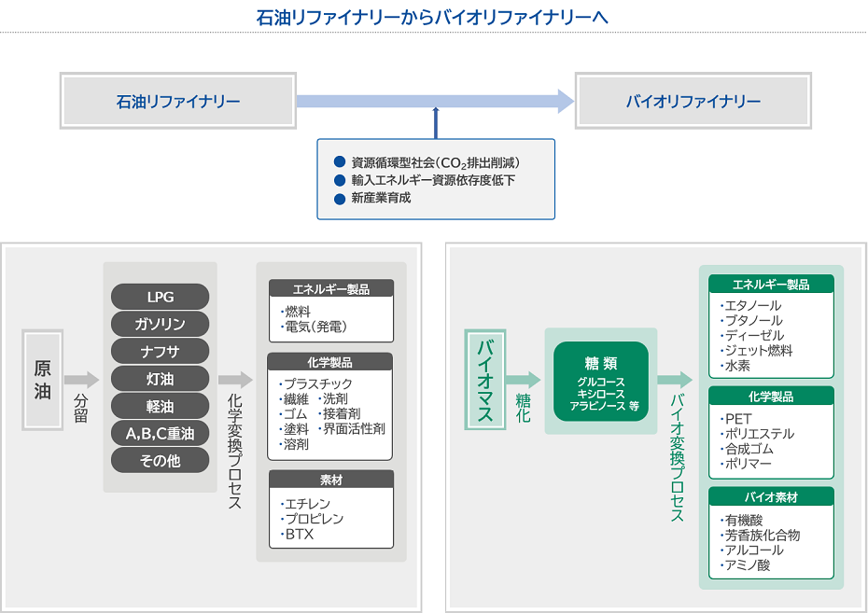Click the ジェット燃料 item

[757, 351]
